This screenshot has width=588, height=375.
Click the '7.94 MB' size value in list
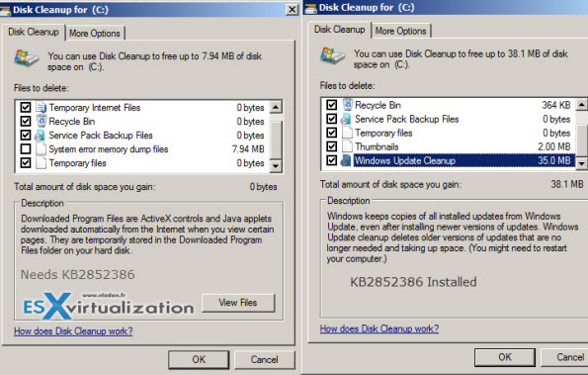tap(248, 149)
